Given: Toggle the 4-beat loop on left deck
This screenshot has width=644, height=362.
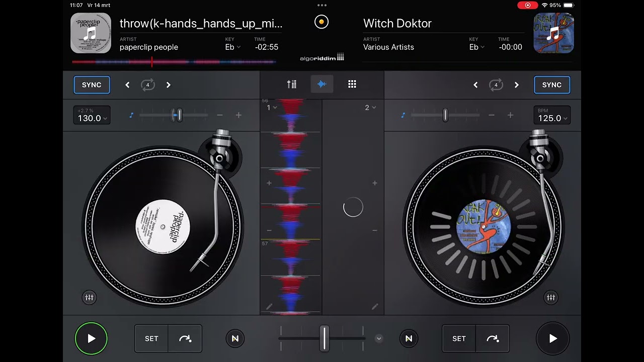Looking at the screenshot, I should coord(147,85).
